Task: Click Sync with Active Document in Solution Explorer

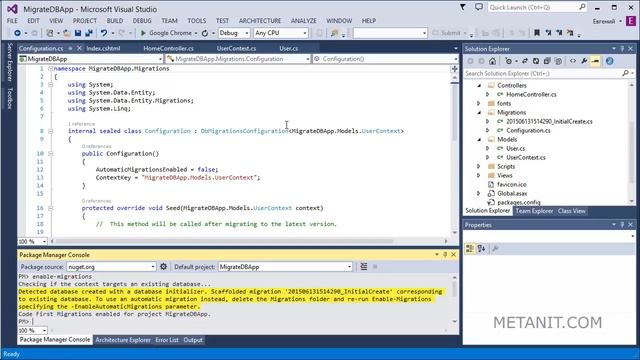Action: pos(525,61)
